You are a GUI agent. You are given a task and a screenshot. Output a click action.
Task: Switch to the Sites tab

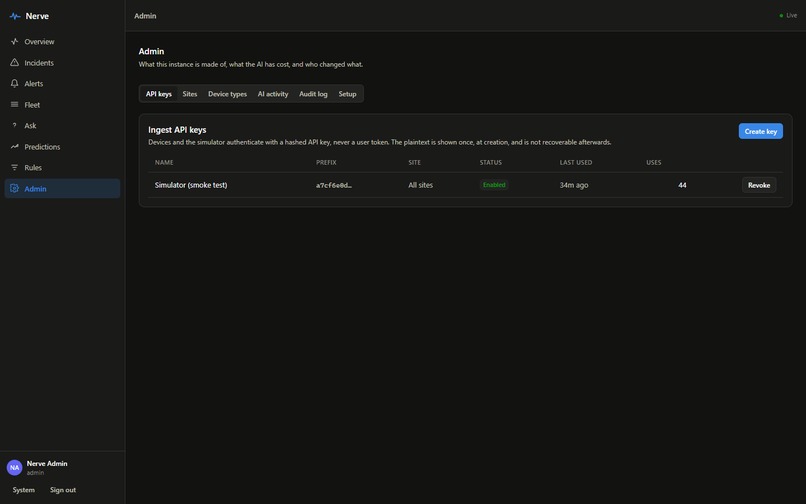(190, 94)
